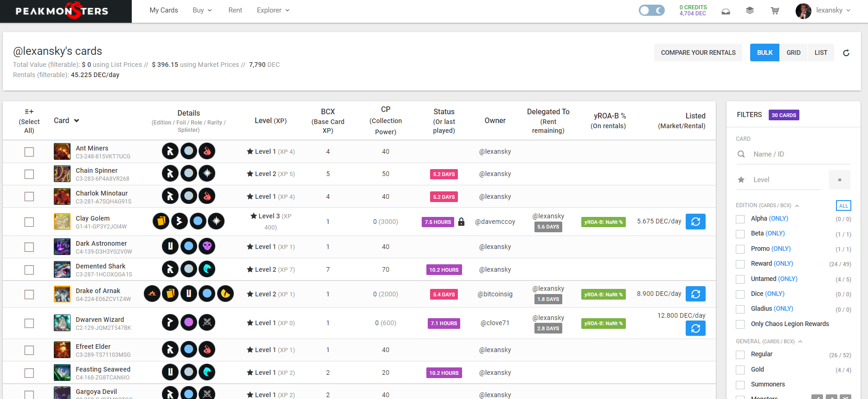
Task: Open the Dwarven Wizard card thumbnail
Action: click(x=62, y=323)
